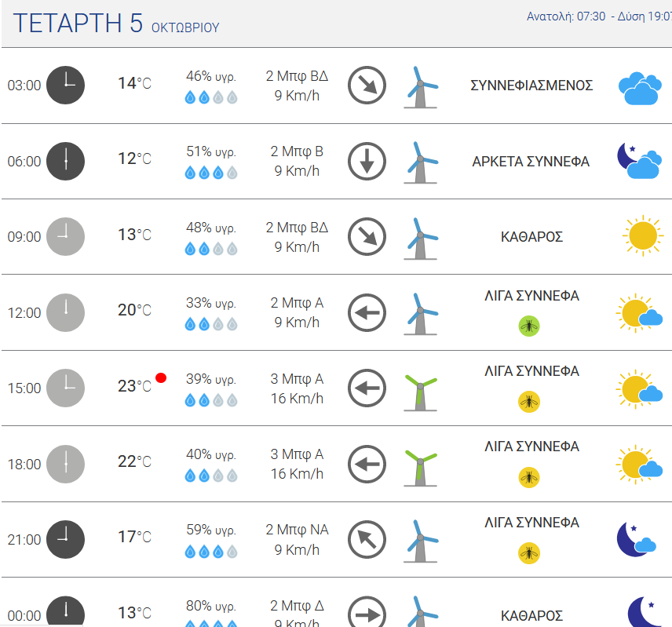Click the 3 Μπφ Α 16 Km/h at 15:00
Image resolution: width=672 pixels, height=627 pixels.
[x=297, y=388]
